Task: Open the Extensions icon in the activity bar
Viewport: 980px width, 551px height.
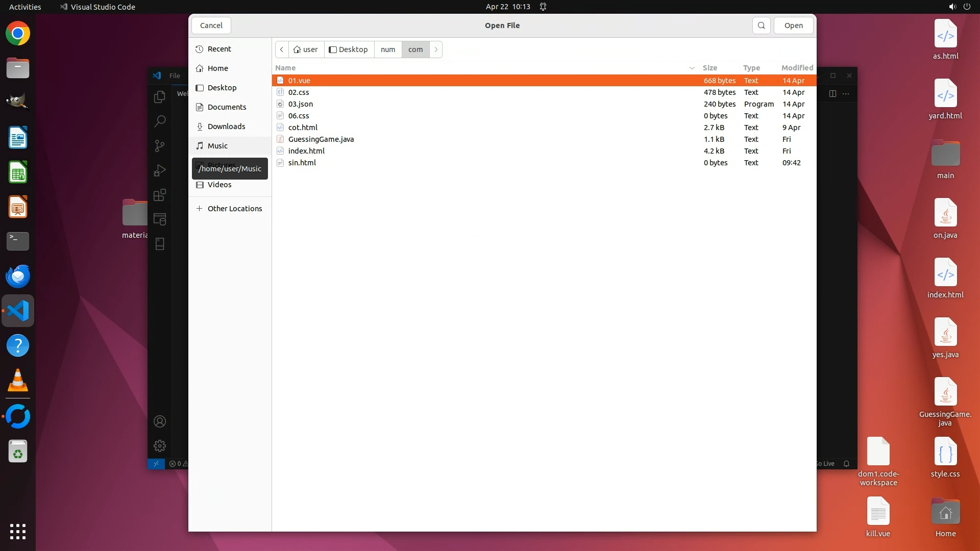Action: pos(160,195)
